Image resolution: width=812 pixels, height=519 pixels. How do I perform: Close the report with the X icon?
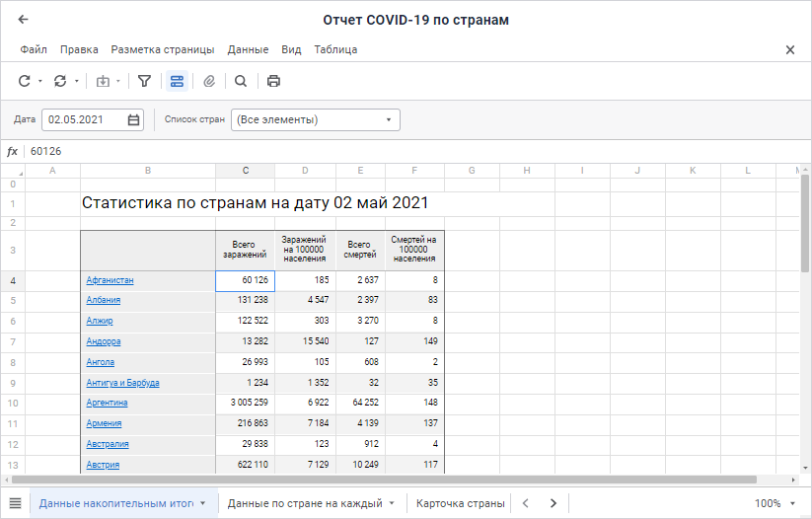789,49
